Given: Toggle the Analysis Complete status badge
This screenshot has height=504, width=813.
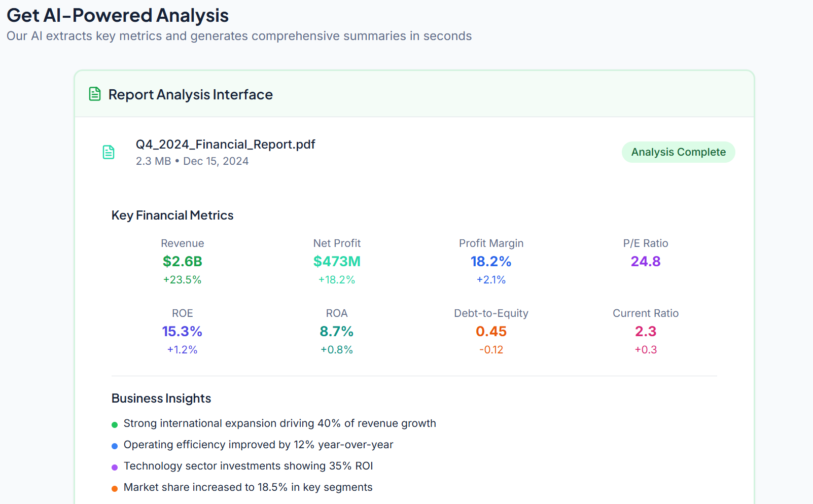Looking at the screenshot, I should coord(678,152).
